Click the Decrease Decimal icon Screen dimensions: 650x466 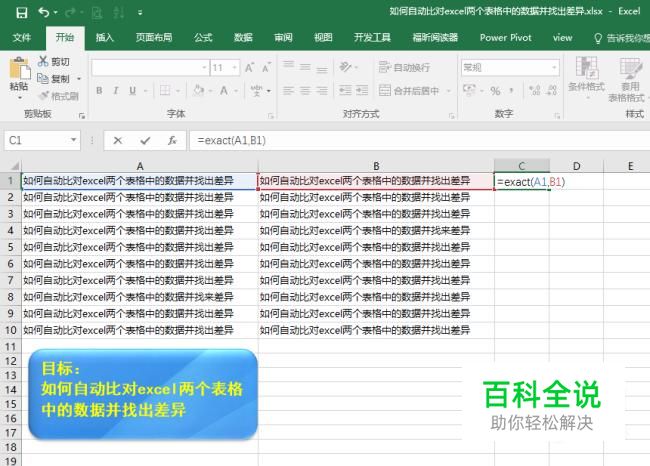click(x=552, y=90)
